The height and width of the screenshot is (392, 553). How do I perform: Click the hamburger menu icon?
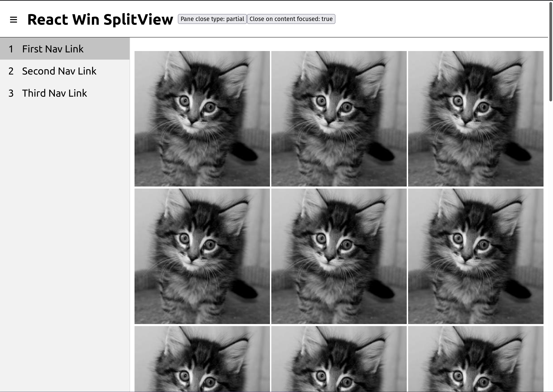(x=14, y=20)
